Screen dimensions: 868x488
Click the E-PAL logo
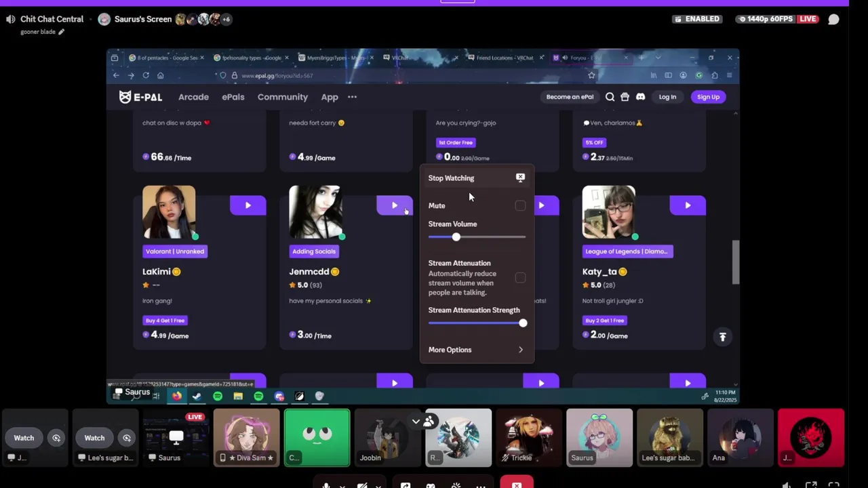(x=141, y=97)
